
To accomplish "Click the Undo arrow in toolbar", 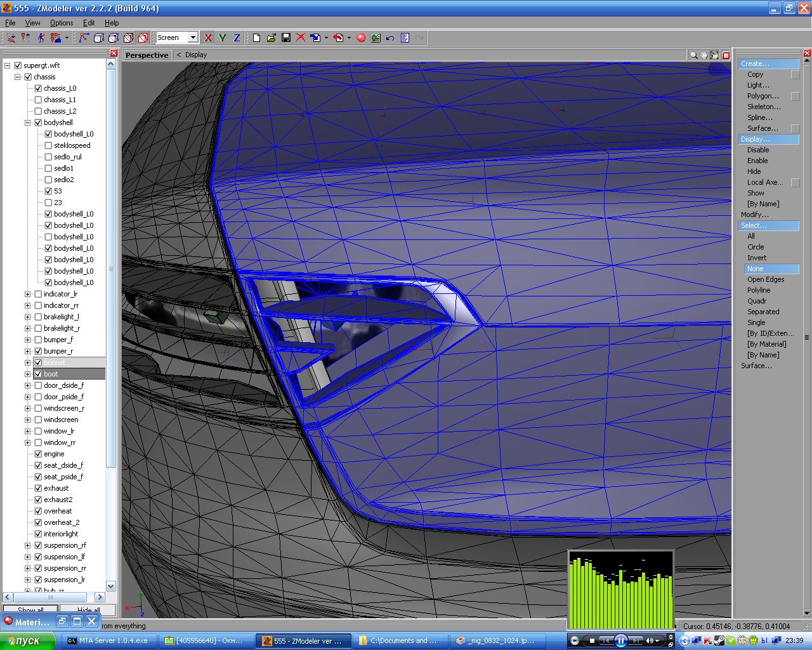I will click(390, 38).
